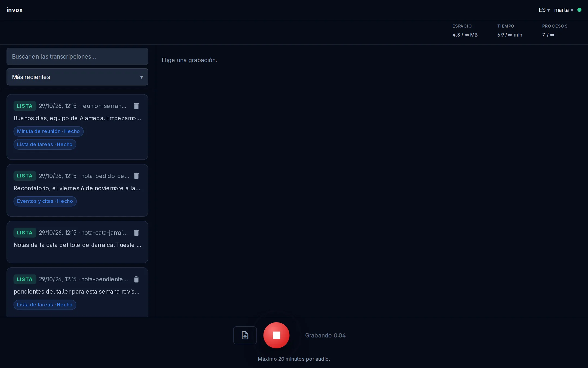Click the LISTA badge on nota-pedido-ce card

tap(25, 176)
